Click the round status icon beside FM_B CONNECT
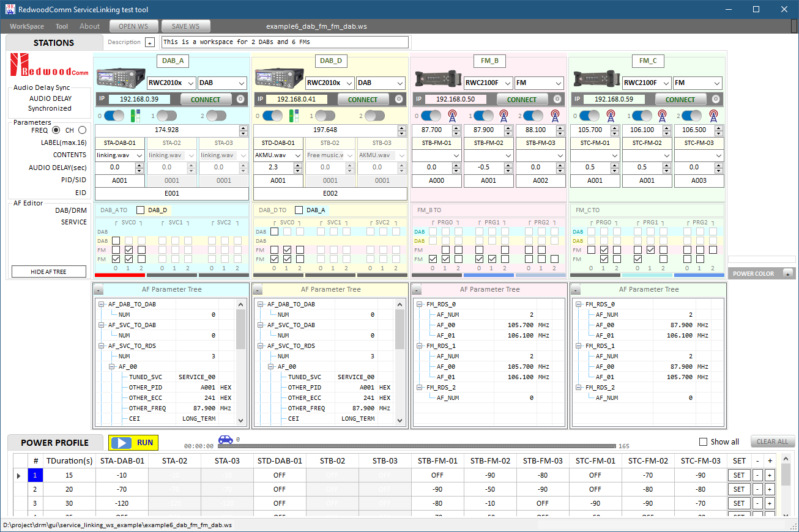799x532 pixels. pos(557,99)
